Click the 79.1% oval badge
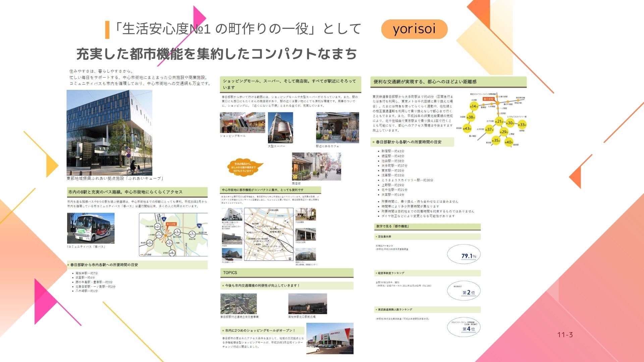 [464, 254]
